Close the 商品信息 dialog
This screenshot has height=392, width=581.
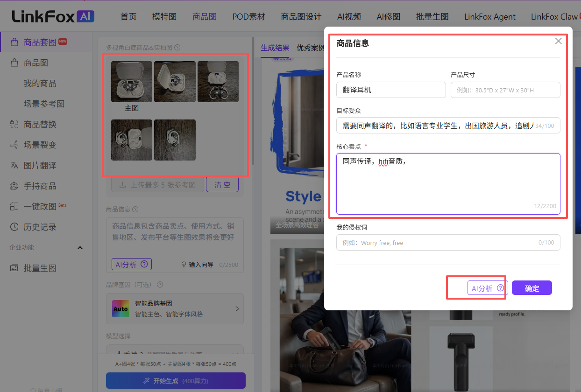(x=558, y=41)
